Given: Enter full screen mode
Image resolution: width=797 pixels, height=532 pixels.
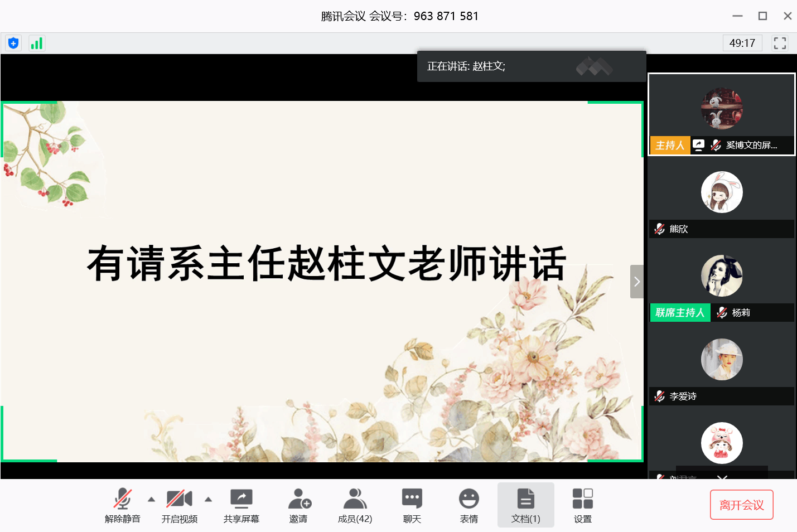Looking at the screenshot, I should pyautogui.click(x=780, y=43).
